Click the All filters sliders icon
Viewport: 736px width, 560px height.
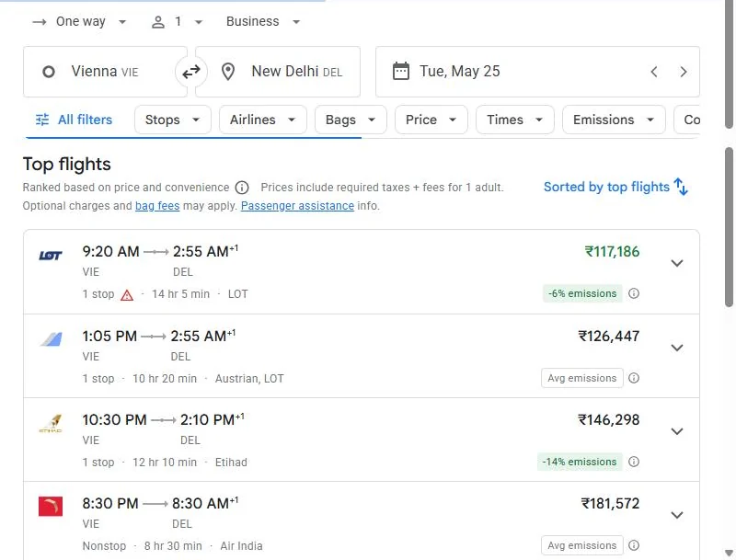click(42, 120)
